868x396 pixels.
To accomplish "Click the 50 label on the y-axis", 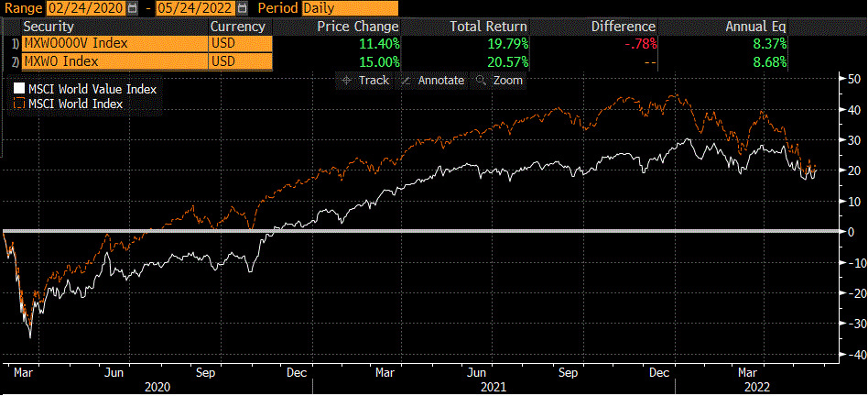I will pos(853,79).
